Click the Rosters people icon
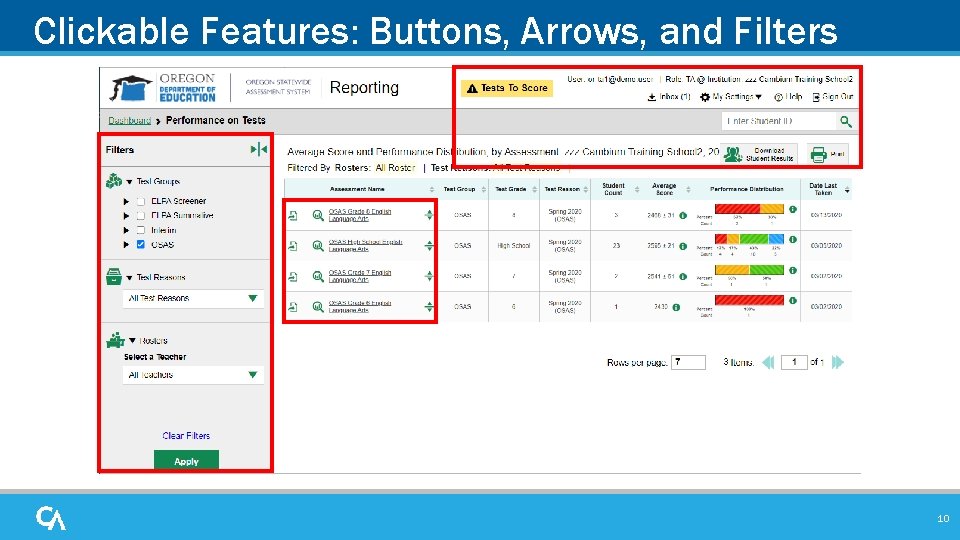960x540 pixels. [x=115, y=340]
